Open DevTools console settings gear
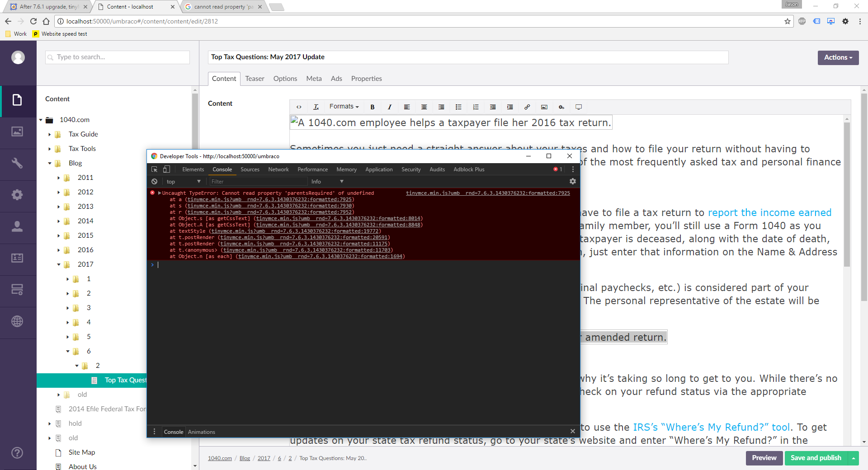The image size is (868, 470). tap(573, 181)
